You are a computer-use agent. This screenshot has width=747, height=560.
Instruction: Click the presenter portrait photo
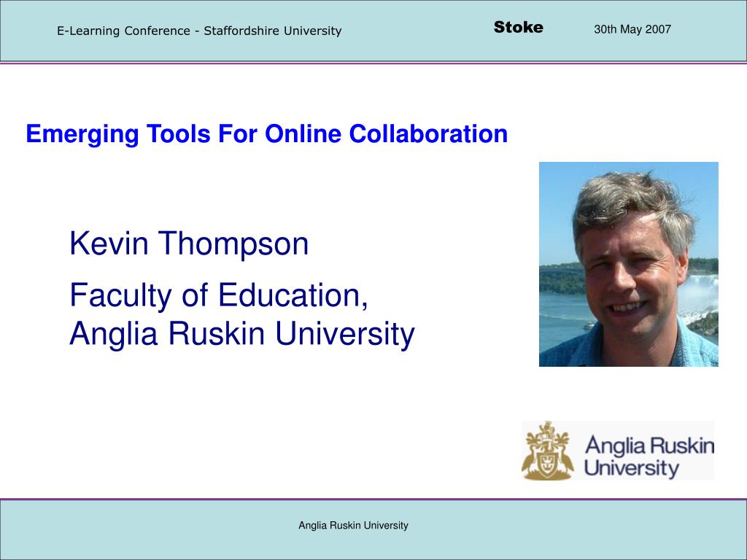(628, 264)
